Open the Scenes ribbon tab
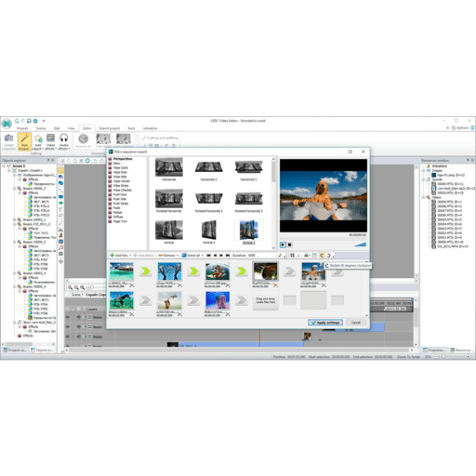This screenshot has width=476, height=476. (x=41, y=128)
